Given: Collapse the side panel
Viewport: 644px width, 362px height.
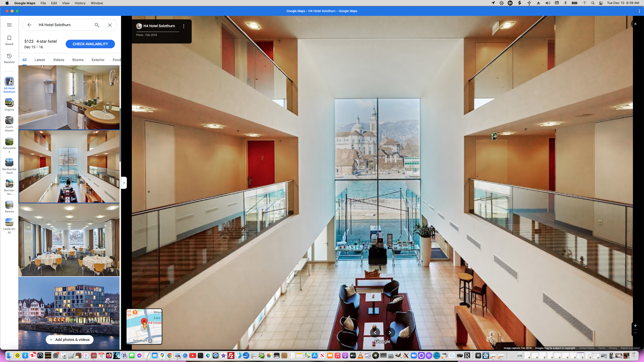Looking at the screenshot, I should click(x=124, y=183).
